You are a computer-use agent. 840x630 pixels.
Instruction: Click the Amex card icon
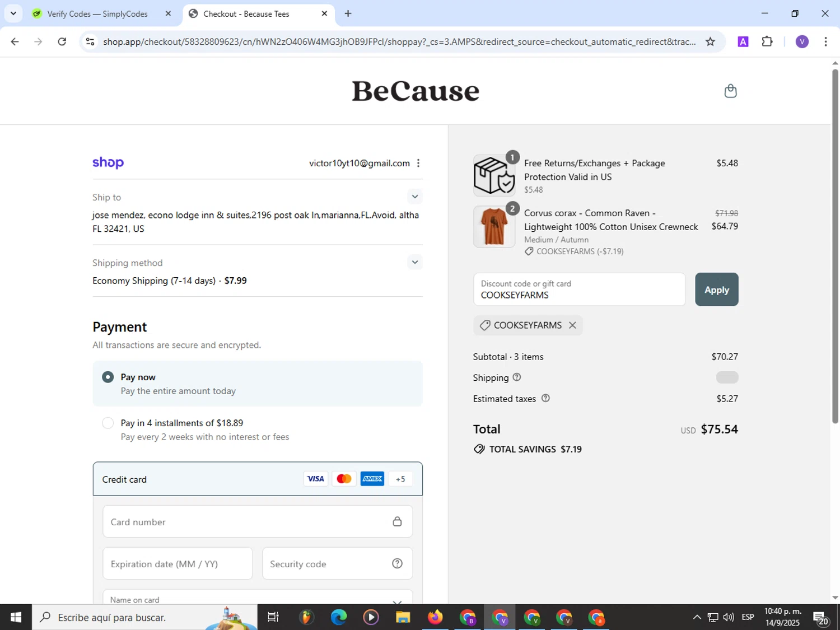372,479
